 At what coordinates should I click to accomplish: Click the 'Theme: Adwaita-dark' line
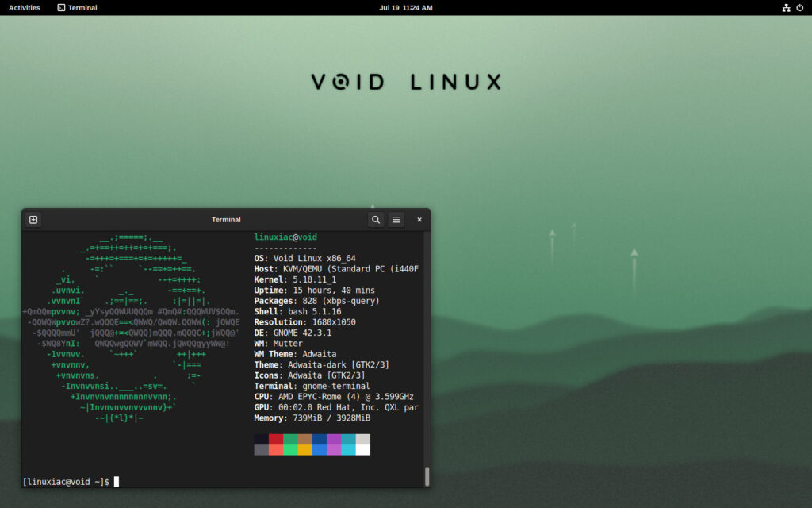point(322,365)
